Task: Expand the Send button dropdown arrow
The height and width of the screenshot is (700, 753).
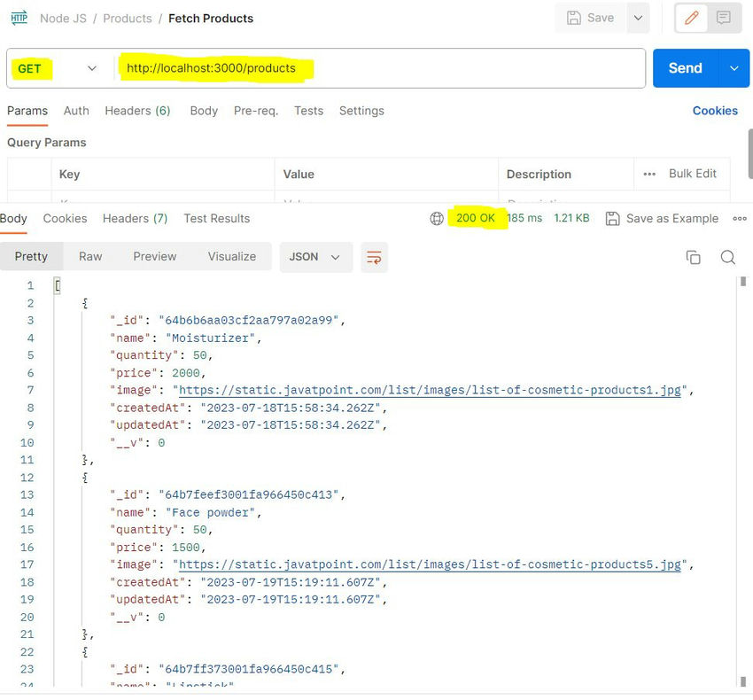Action: coord(734,68)
